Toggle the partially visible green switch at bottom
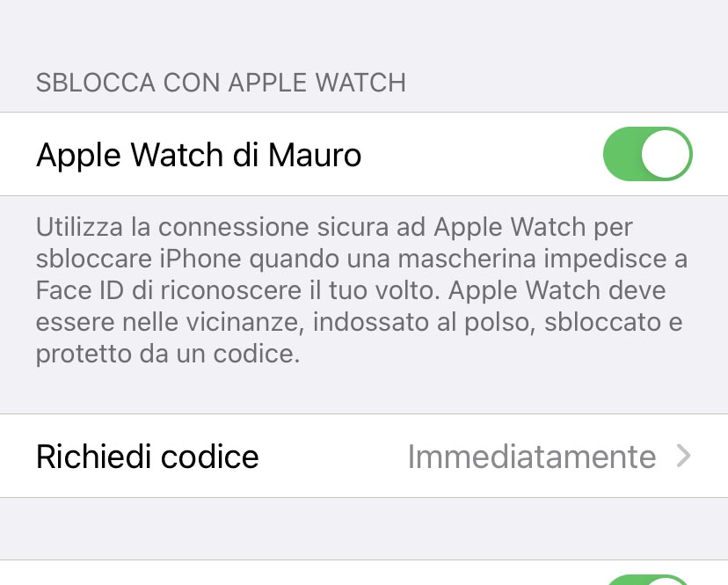This screenshot has height=585, width=728. click(x=648, y=580)
